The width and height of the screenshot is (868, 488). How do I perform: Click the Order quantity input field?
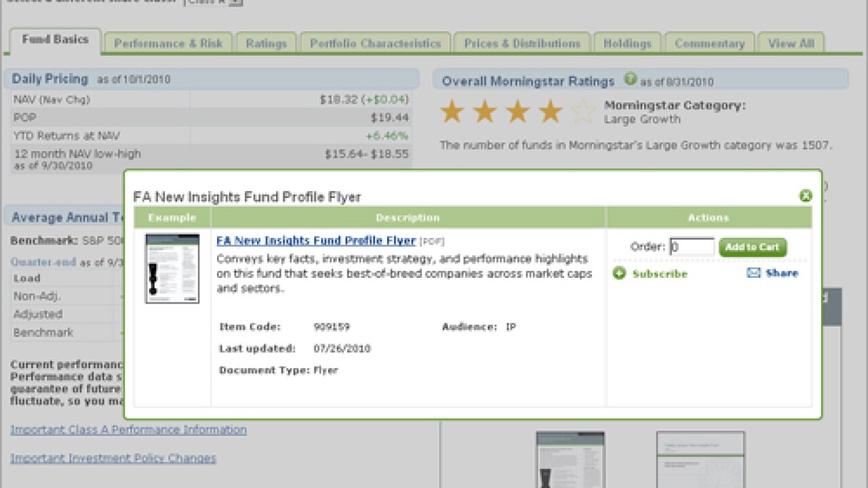[x=692, y=247]
